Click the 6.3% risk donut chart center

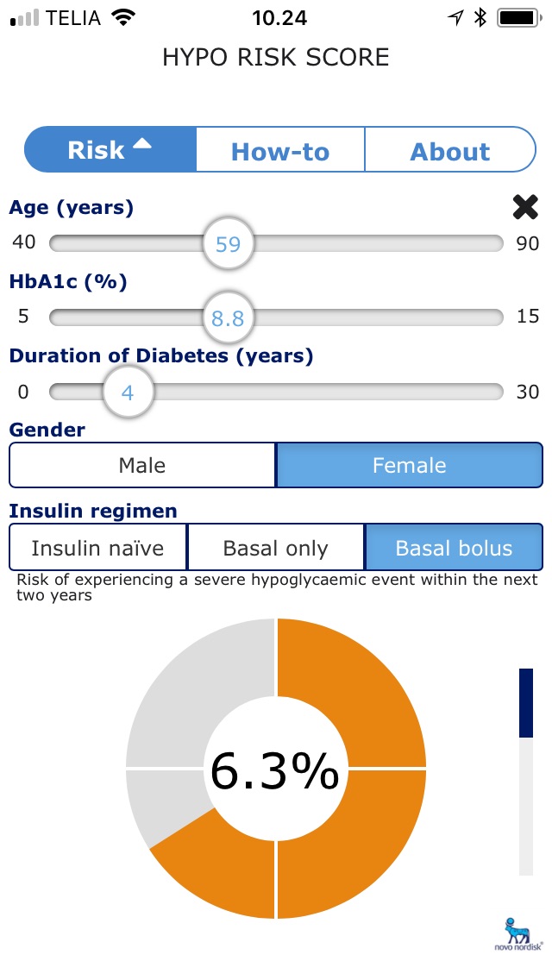point(276,770)
